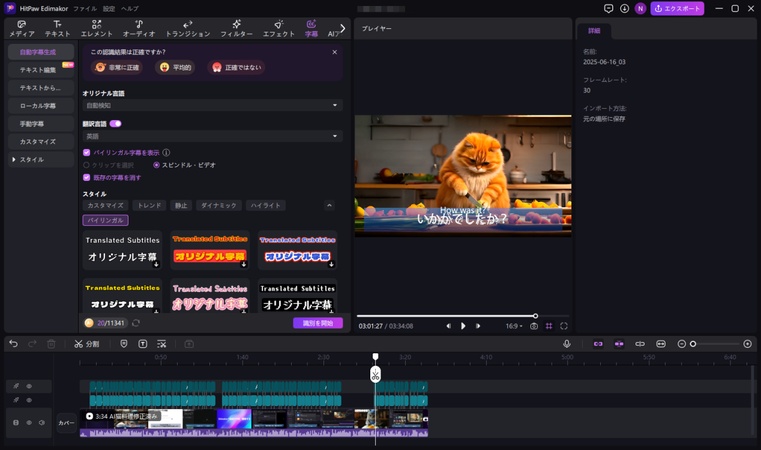Click the play button in the player
761x450 pixels.
point(463,326)
